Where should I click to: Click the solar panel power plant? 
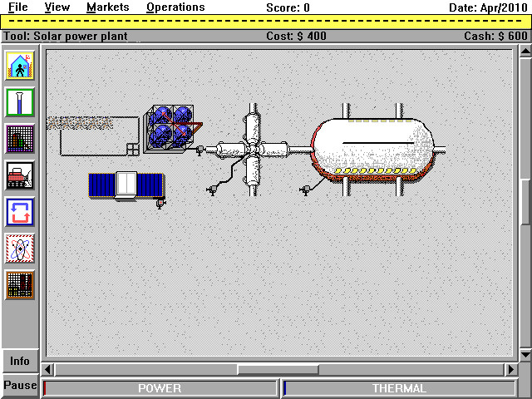pyautogui.click(x=126, y=185)
